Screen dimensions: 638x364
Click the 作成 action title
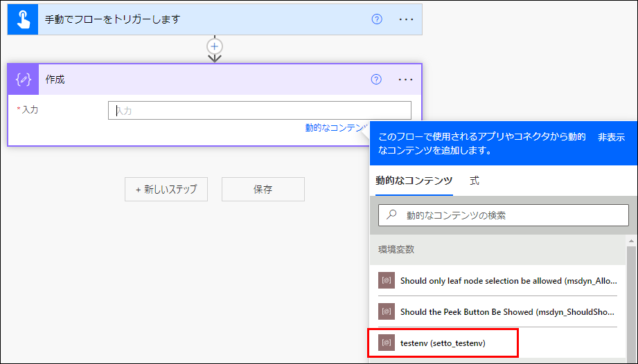coord(55,79)
